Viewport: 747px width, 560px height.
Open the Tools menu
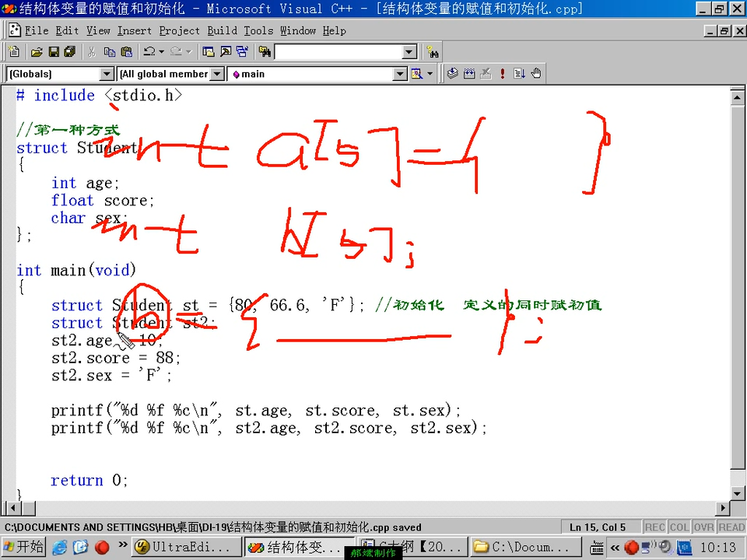[x=258, y=30]
